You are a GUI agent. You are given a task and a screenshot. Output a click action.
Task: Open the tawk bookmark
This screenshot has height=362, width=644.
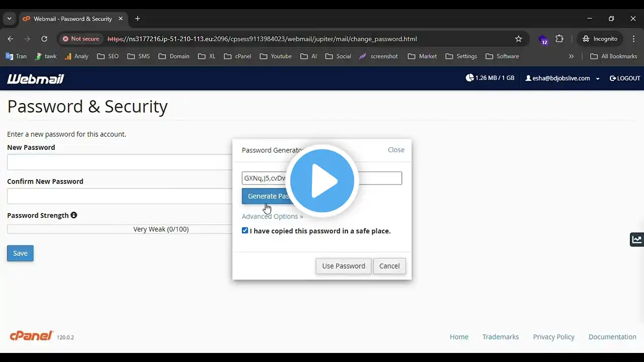[46, 56]
